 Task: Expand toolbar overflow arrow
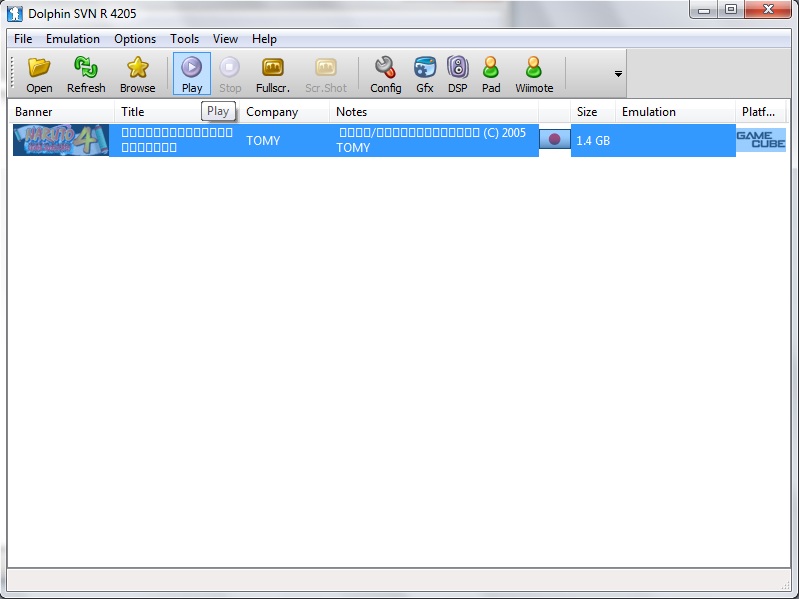(x=618, y=74)
